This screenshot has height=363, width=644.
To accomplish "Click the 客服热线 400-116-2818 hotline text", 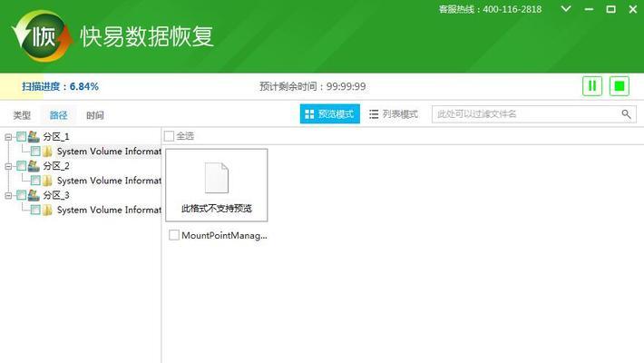I will (x=490, y=9).
